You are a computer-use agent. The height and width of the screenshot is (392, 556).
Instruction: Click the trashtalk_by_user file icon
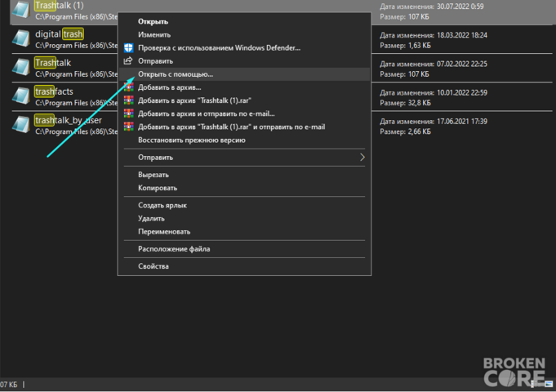tap(21, 124)
